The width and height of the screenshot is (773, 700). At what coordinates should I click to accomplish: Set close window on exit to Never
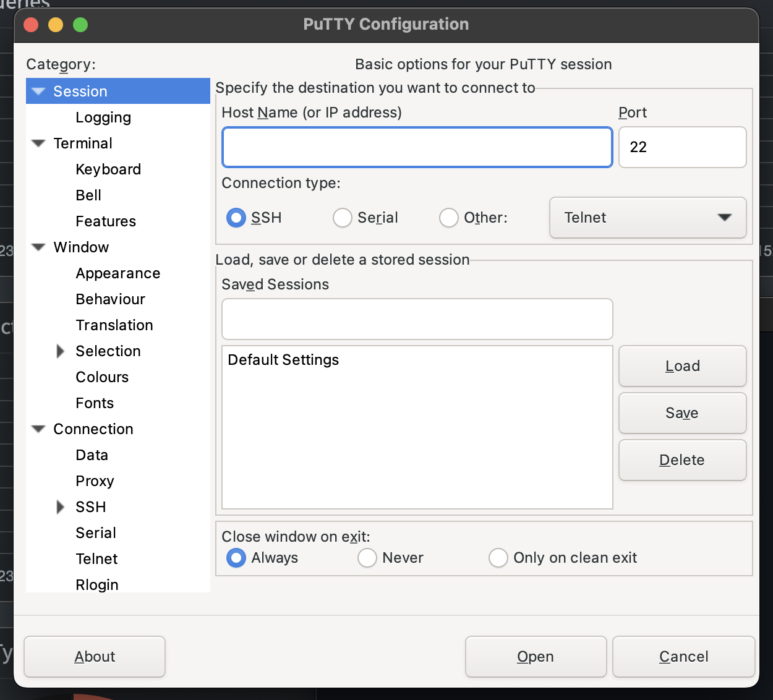coord(367,558)
